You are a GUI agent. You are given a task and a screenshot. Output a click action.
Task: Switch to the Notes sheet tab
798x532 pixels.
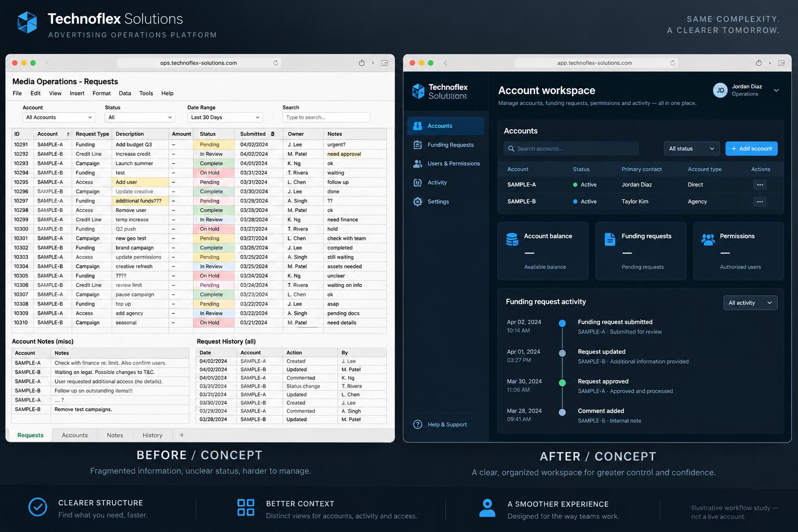tap(115, 435)
